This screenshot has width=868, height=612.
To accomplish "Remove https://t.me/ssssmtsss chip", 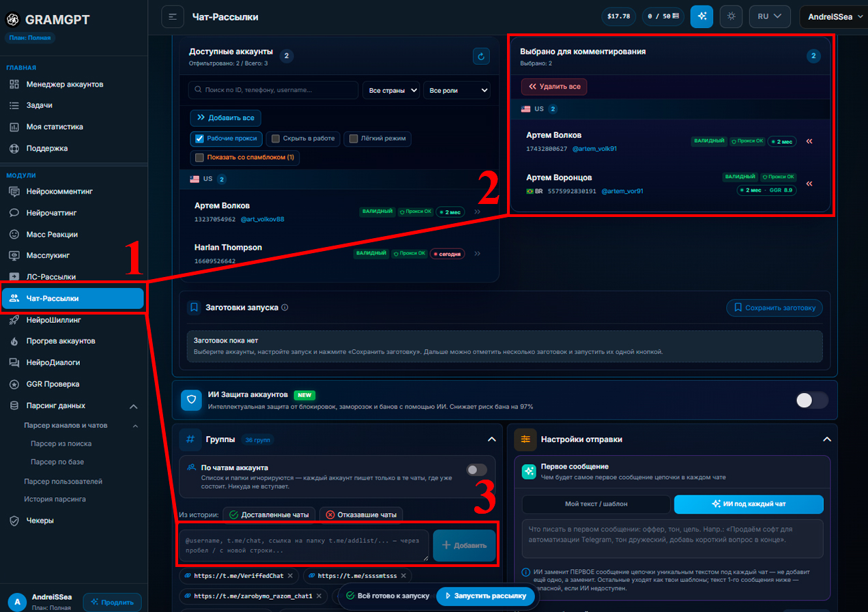I will pos(403,576).
